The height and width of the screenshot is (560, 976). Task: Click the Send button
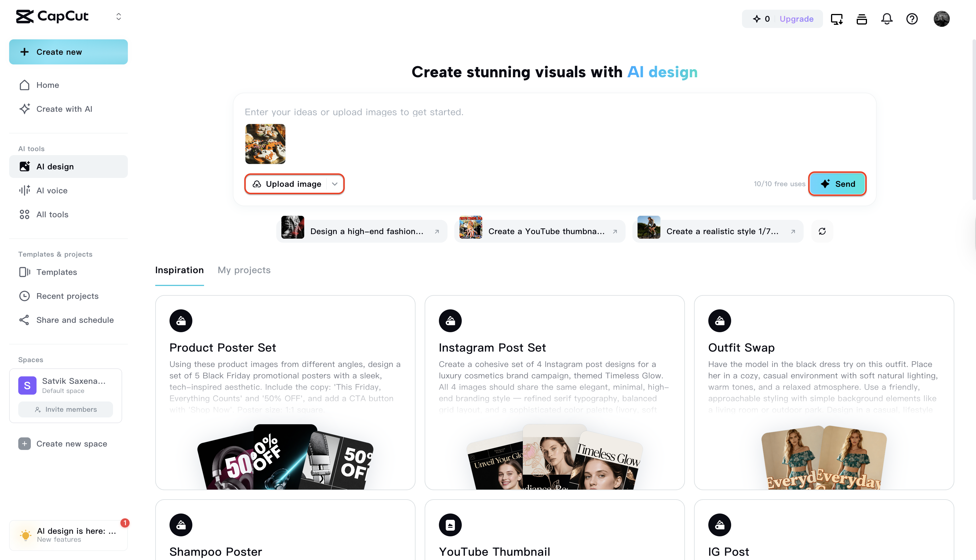[x=838, y=184]
